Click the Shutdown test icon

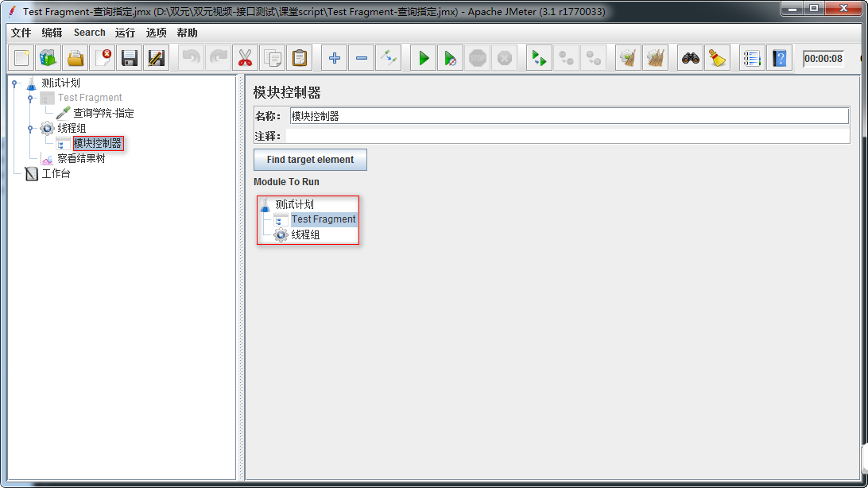point(505,58)
